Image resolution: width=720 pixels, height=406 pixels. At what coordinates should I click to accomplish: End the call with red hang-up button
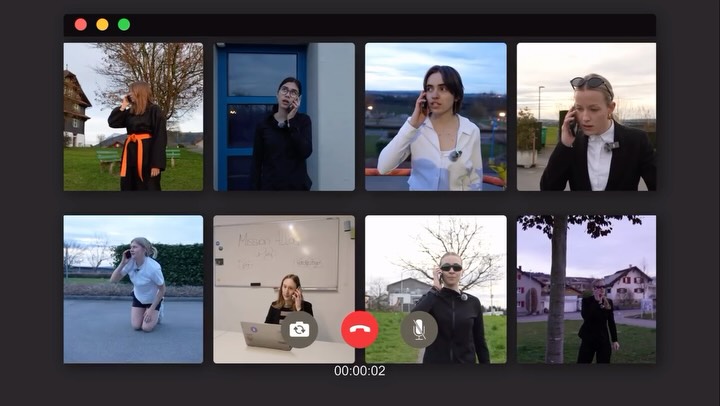click(x=360, y=329)
